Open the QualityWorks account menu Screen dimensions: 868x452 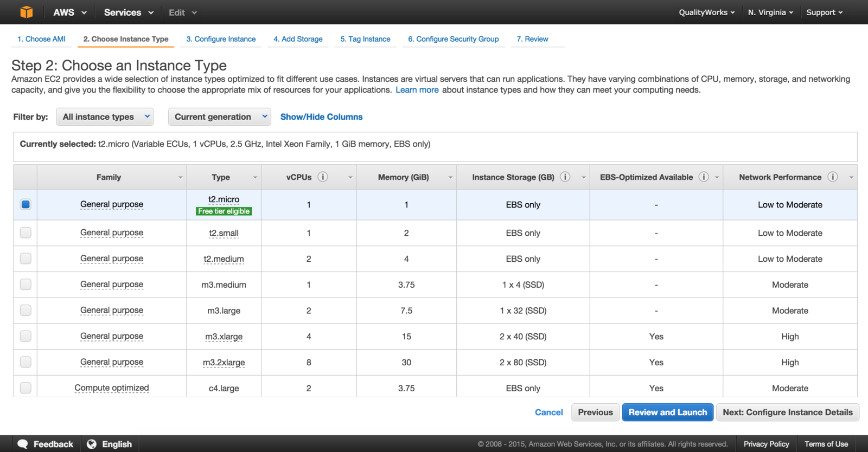point(707,12)
